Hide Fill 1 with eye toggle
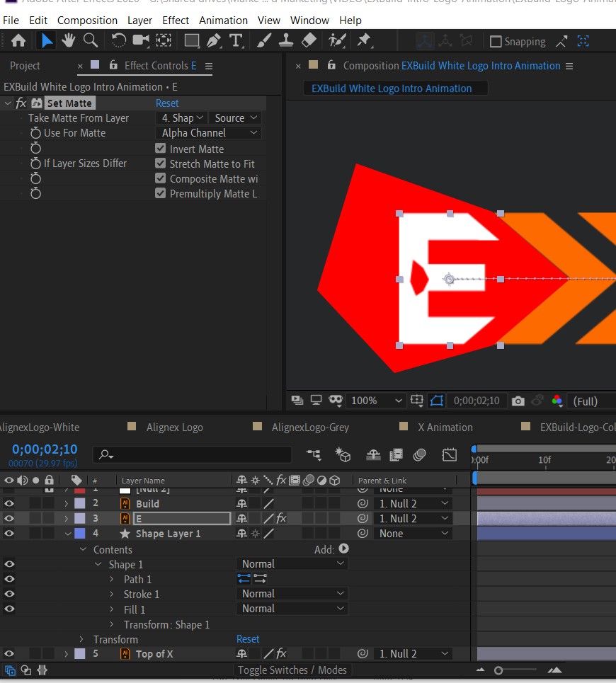The image size is (616, 683). (x=9, y=609)
